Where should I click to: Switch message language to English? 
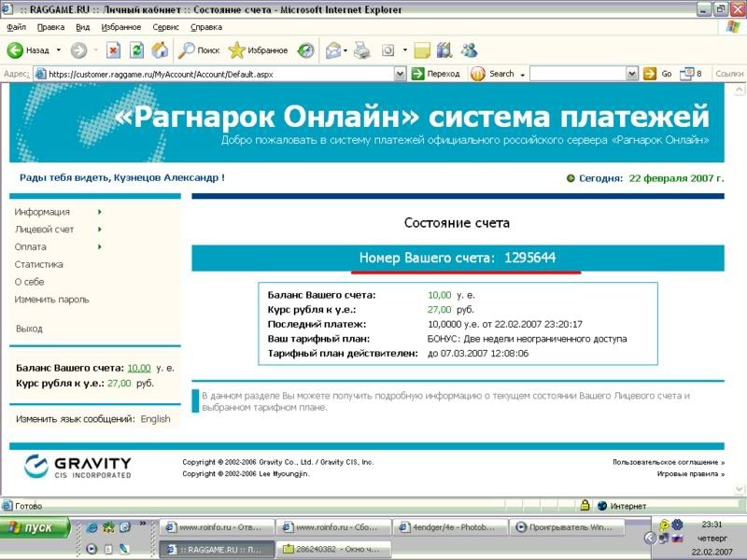(155, 419)
